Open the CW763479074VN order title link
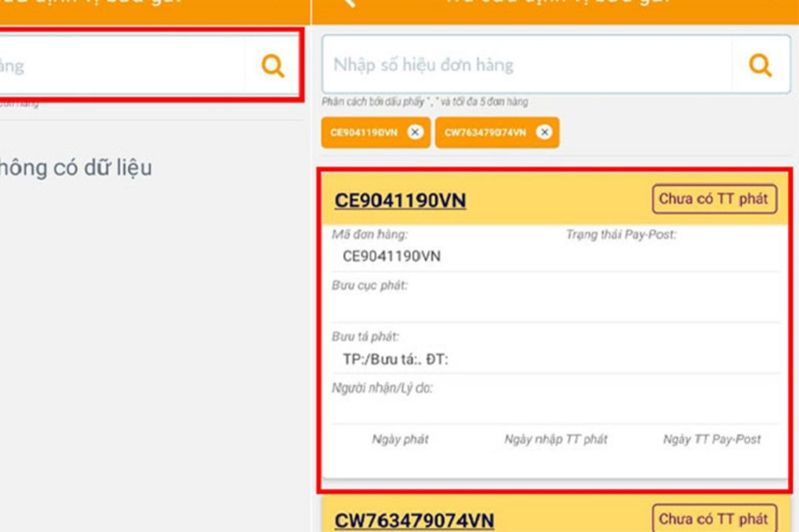This screenshot has width=799, height=532. point(414,520)
